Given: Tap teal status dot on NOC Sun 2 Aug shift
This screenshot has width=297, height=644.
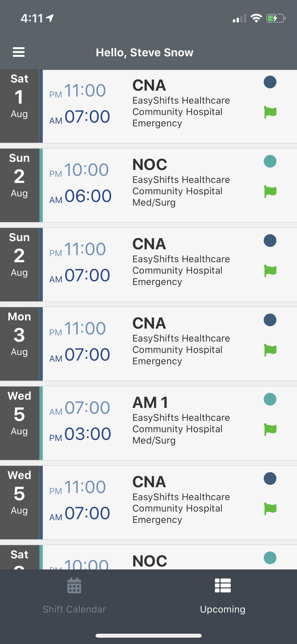Looking at the screenshot, I should pos(270,161).
